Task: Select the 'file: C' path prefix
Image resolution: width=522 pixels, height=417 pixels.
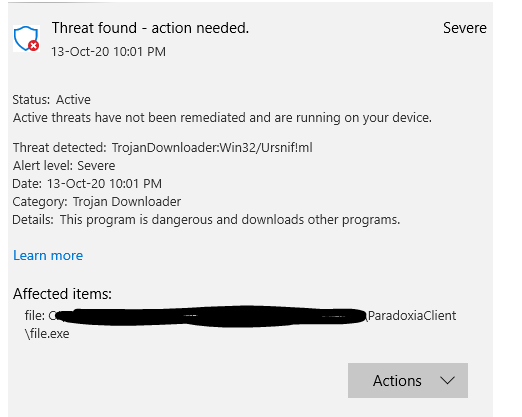Action: tap(40, 315)
